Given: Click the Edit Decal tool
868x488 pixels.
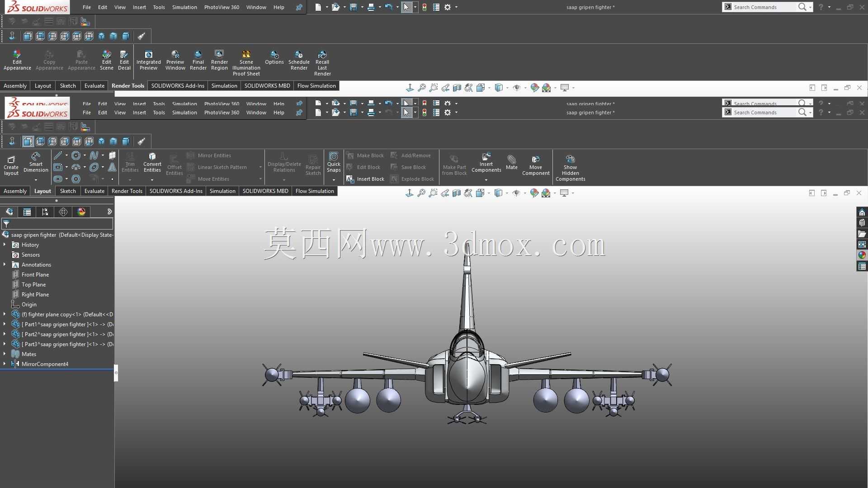Looking at the screenshot, I should click(124, 61).
